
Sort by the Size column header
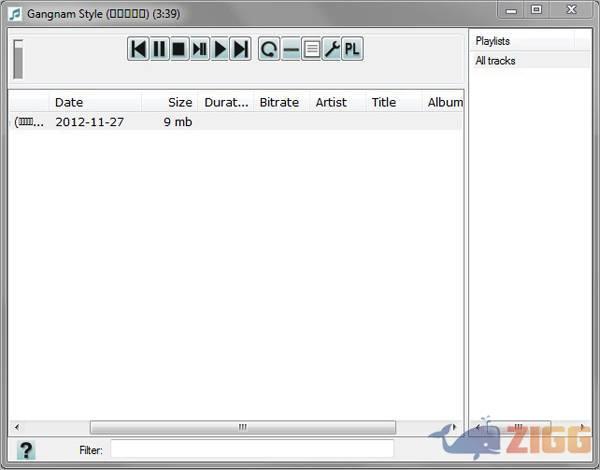tap(170, 102)
